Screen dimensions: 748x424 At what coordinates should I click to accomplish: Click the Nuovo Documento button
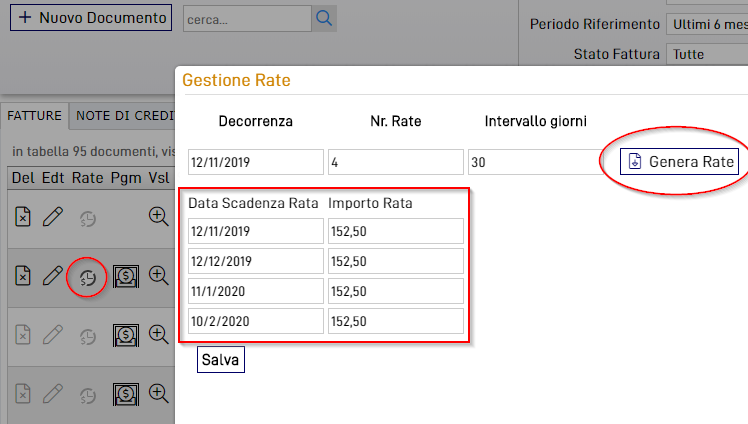point(91,18)
